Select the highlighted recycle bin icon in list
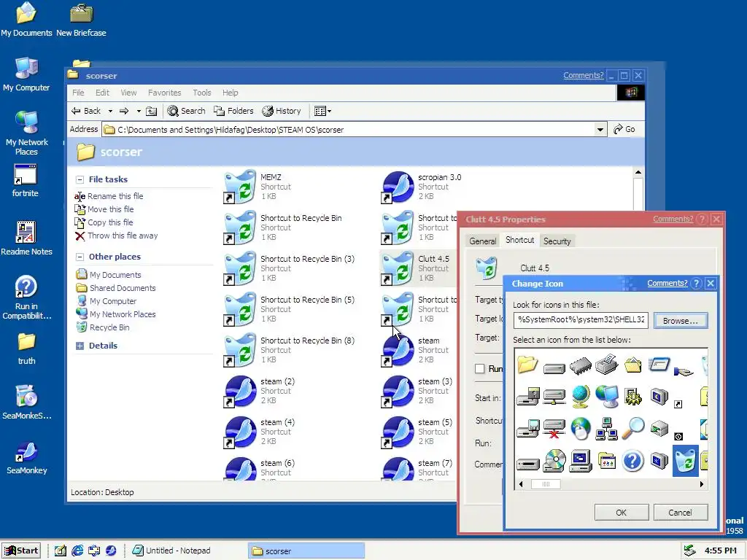The width and height of the screenshot is (747, 560). (x=686, y=461)
